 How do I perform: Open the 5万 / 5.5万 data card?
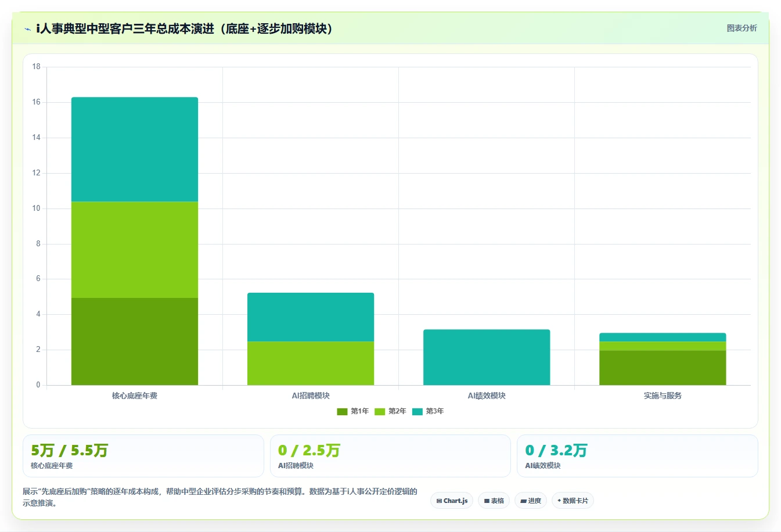[x=143, y=456]
